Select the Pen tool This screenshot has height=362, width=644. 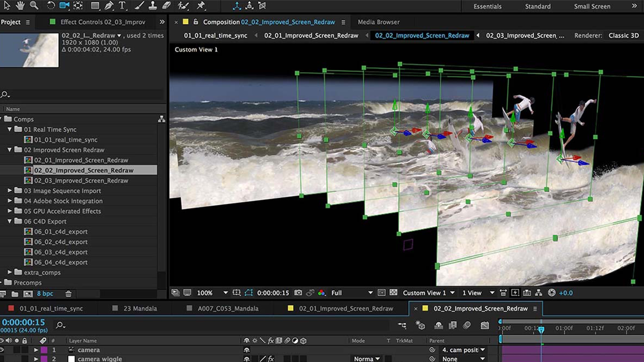tap(109, 5)
